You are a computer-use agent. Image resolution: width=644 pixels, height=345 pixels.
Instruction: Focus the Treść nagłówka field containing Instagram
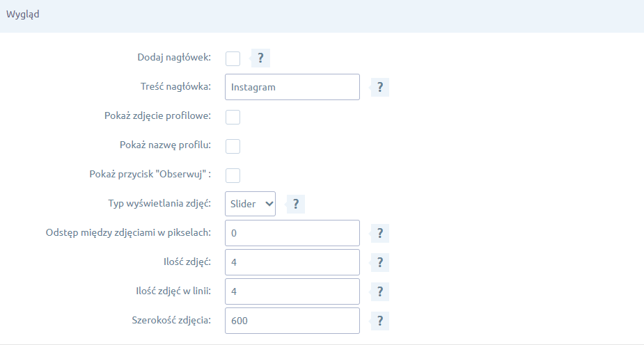(x=292, y=87)
